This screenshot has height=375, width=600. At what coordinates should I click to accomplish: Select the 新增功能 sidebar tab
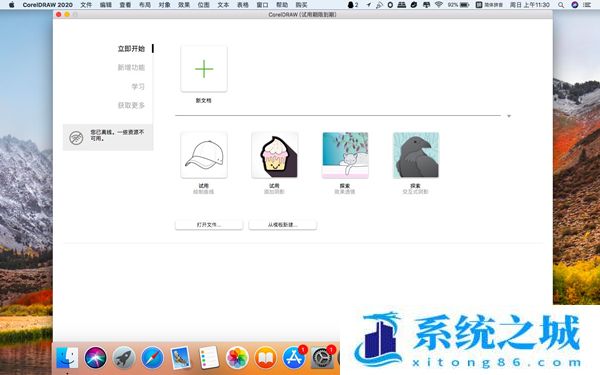tap(131, 67)
